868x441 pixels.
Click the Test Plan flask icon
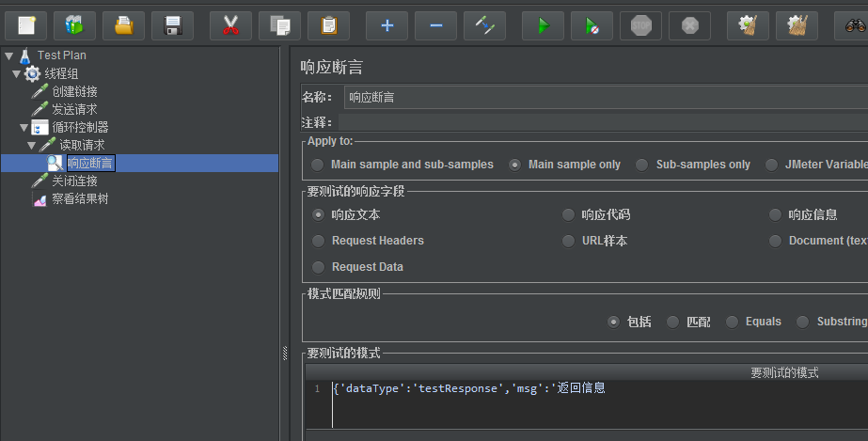[24, 55]
